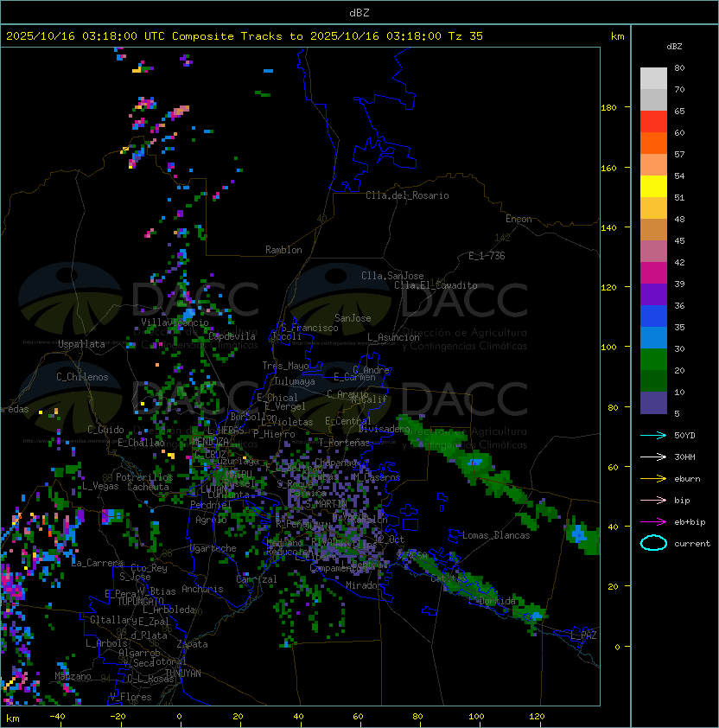The height and width of the screenshot is (728, 719).
Task: Click the 'eburn' legend label
Action: click(687, 479)
